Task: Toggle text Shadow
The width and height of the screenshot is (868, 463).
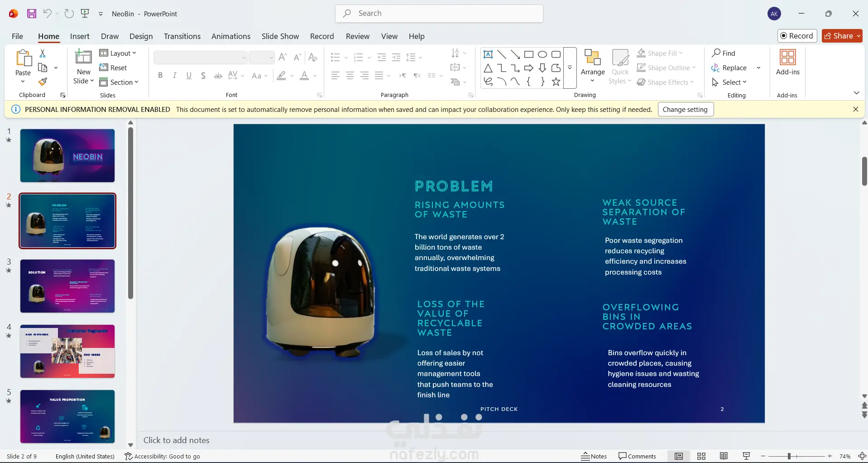Action: [x=204, y=76]
